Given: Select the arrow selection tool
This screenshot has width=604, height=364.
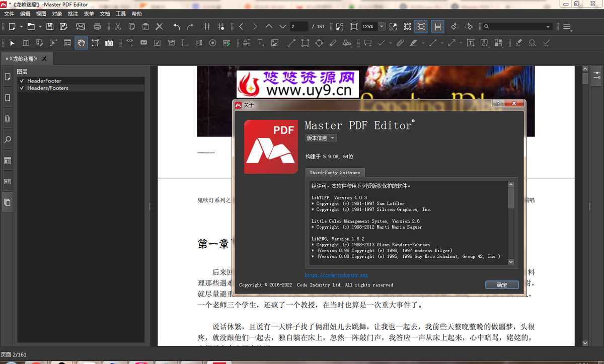Looking at the screenshot, I should click(12, 43).
